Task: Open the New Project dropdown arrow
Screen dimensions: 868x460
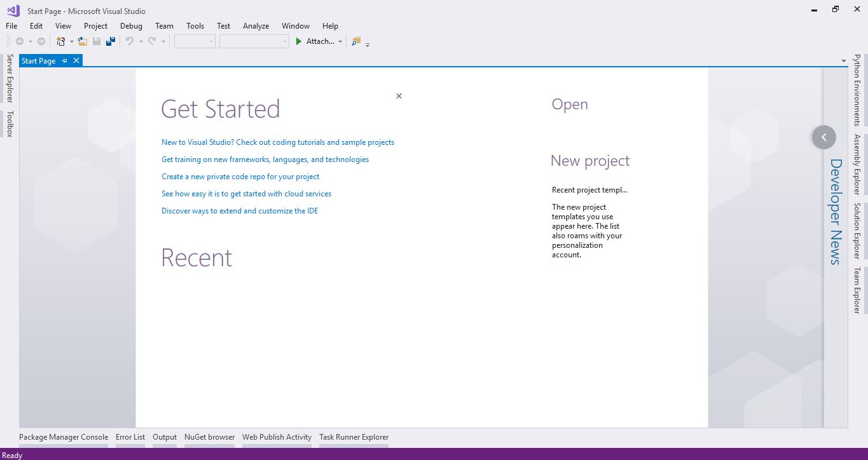Action: click(72, 42)
